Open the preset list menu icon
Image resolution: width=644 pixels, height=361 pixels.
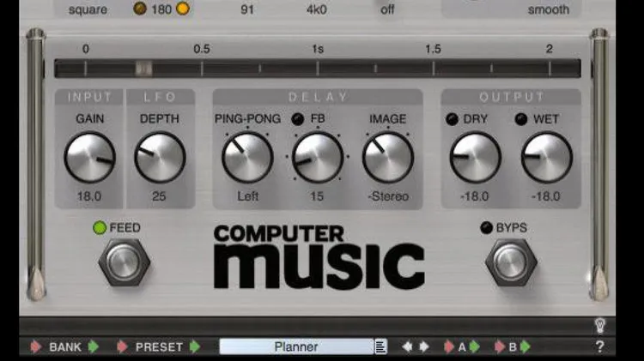381,347
